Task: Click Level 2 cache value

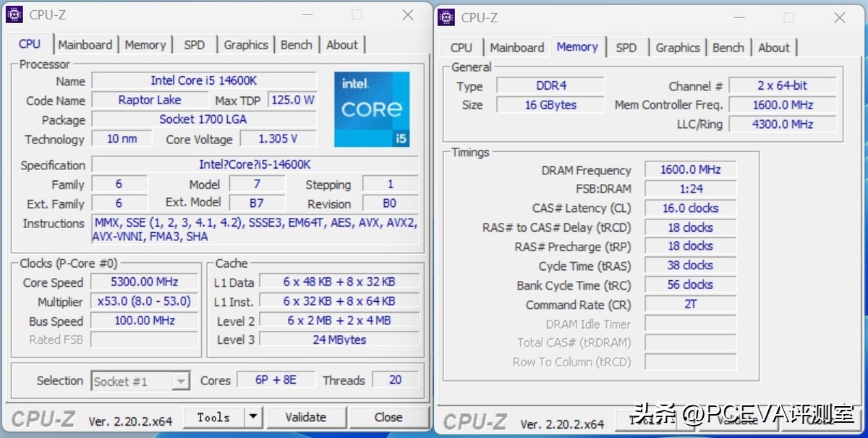Action: point(339,320)
